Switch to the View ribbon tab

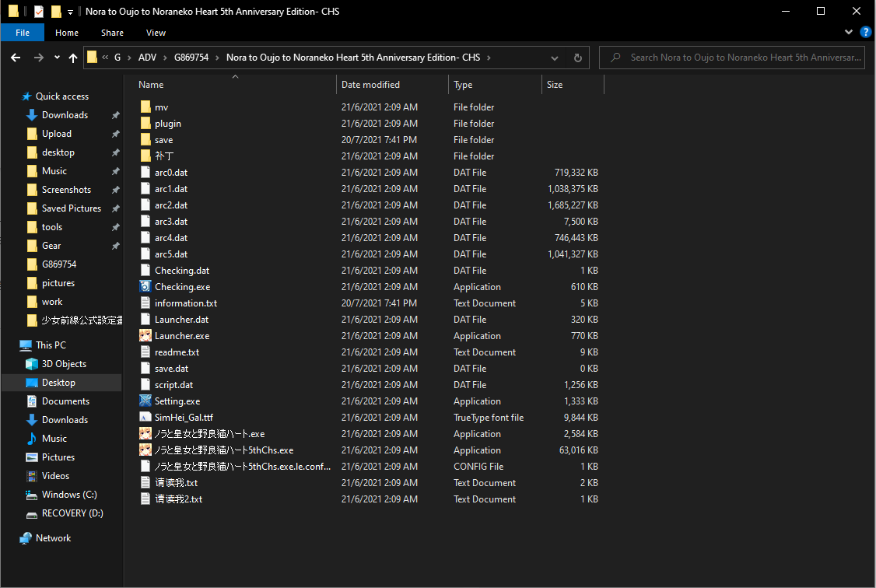tap(156, 33)
